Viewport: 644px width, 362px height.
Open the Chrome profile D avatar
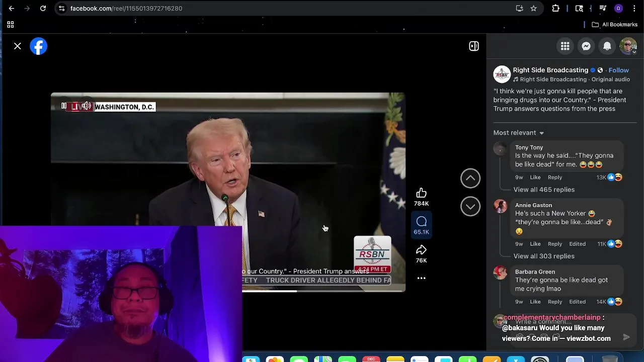click(x=618, y=8)
